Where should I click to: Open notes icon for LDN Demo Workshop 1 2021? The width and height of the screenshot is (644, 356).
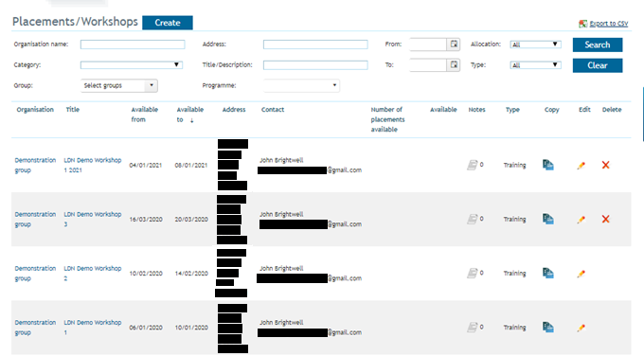(473, 165)
